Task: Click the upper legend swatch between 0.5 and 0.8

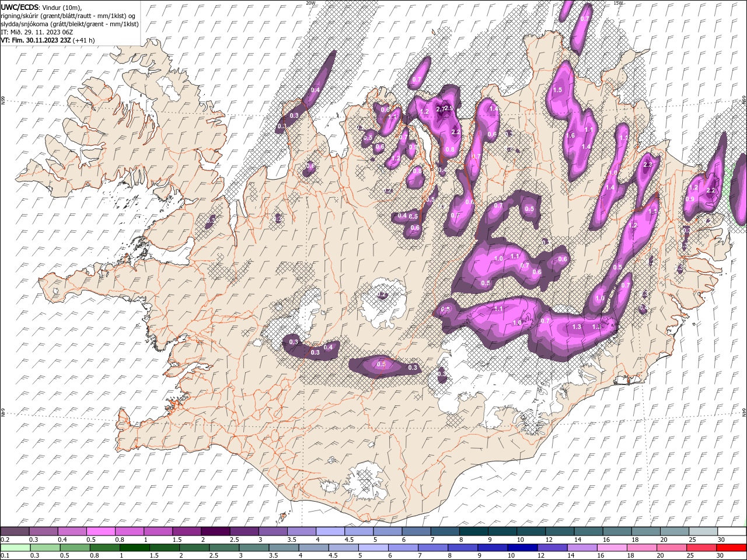Action: tap(100, 531)
